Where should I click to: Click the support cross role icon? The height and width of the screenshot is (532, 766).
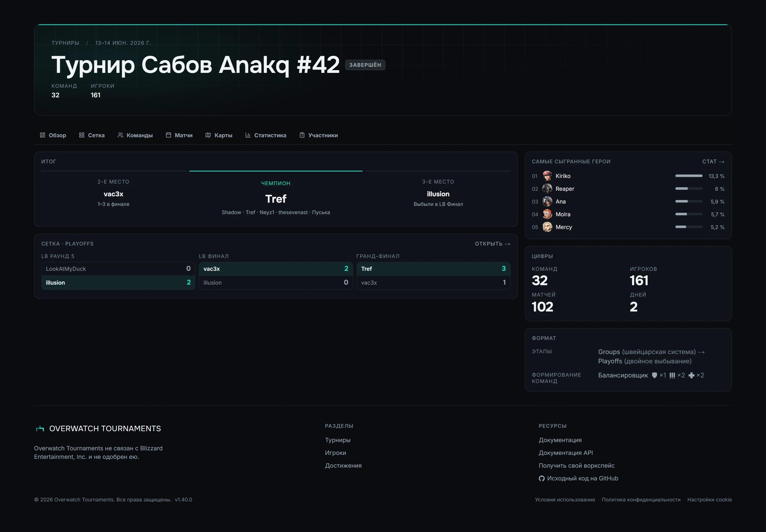click(x=691, y=375)
